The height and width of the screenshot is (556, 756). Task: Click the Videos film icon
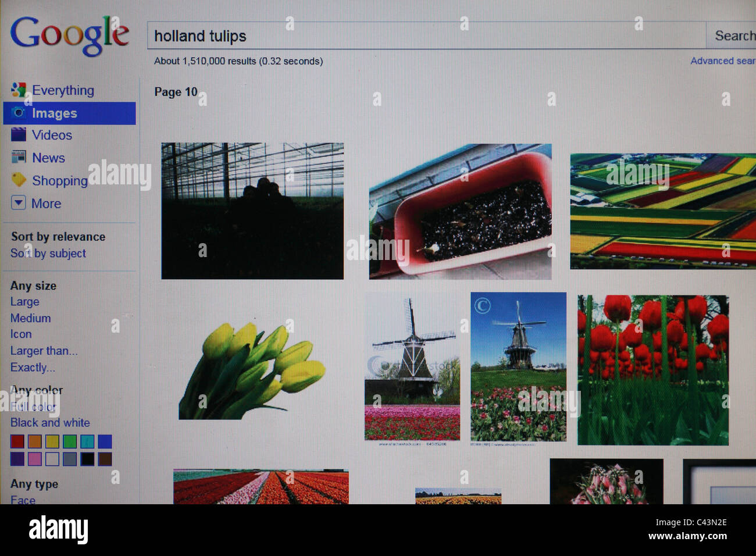coord(19,134)
